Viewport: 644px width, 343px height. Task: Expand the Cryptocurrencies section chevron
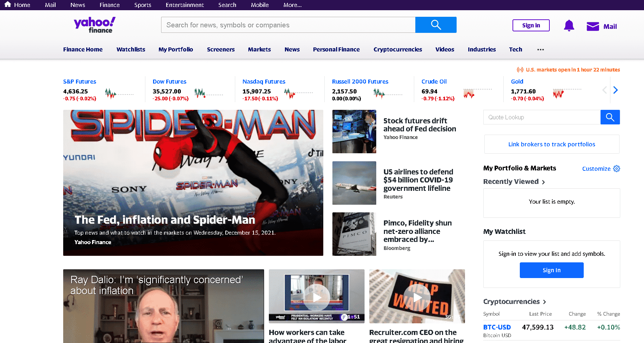[x=545, y=302]
